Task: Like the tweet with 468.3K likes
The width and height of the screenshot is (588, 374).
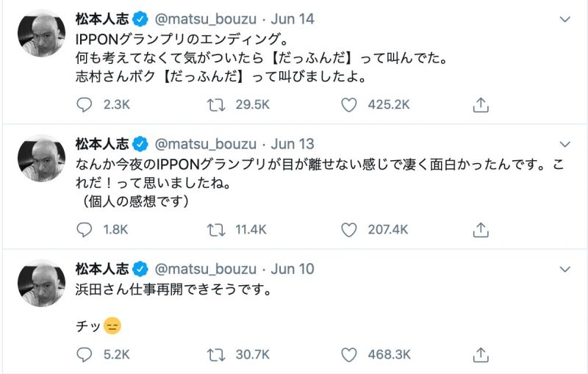Action: (x=349, y=355)
